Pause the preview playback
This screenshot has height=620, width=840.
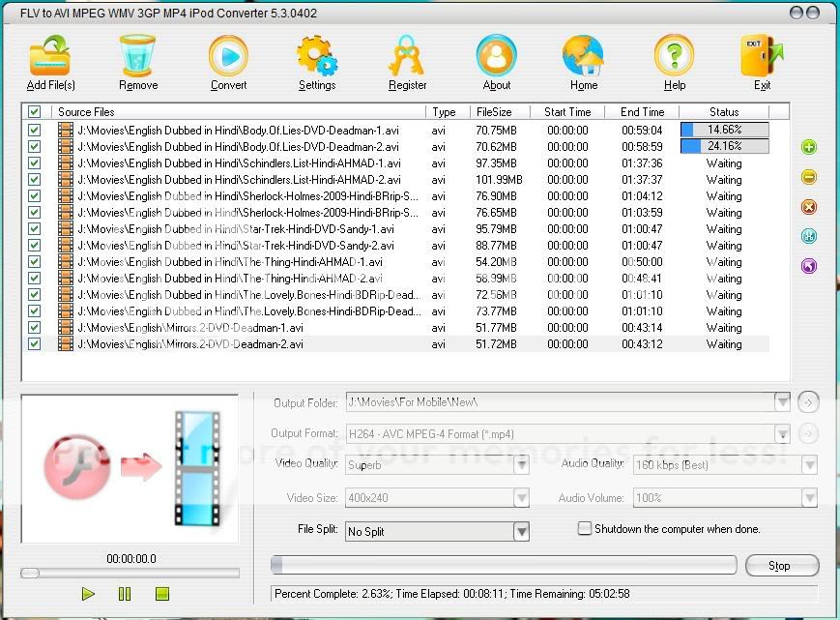click(125, 594)
